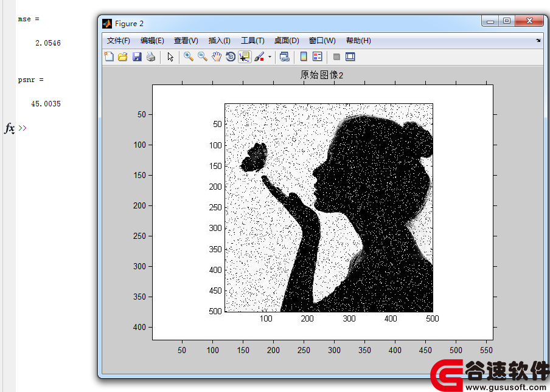This screenshot has height=392, width=550.
Task: Insert a Legend via toolbar icon
Action: pyautogui.click(x=318, y=57)
